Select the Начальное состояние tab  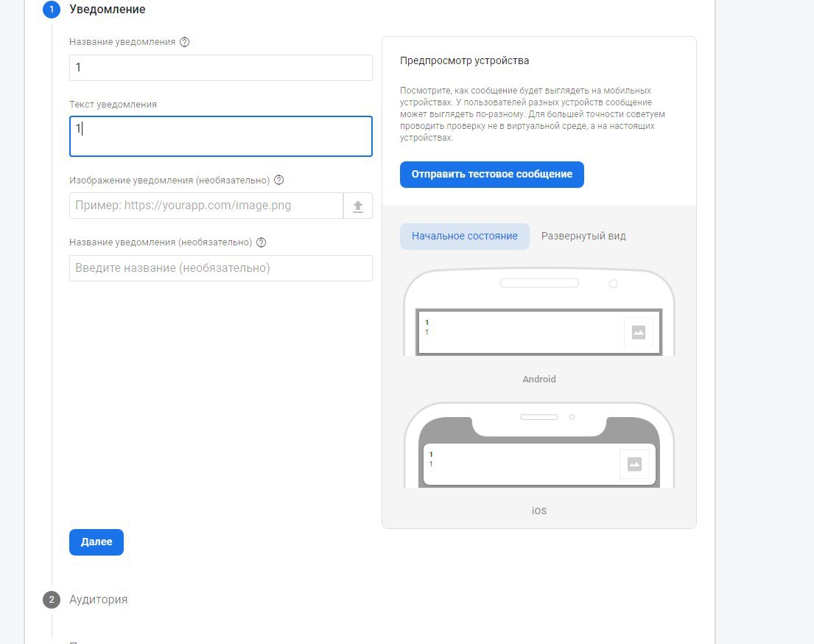[x=465, y=237]
